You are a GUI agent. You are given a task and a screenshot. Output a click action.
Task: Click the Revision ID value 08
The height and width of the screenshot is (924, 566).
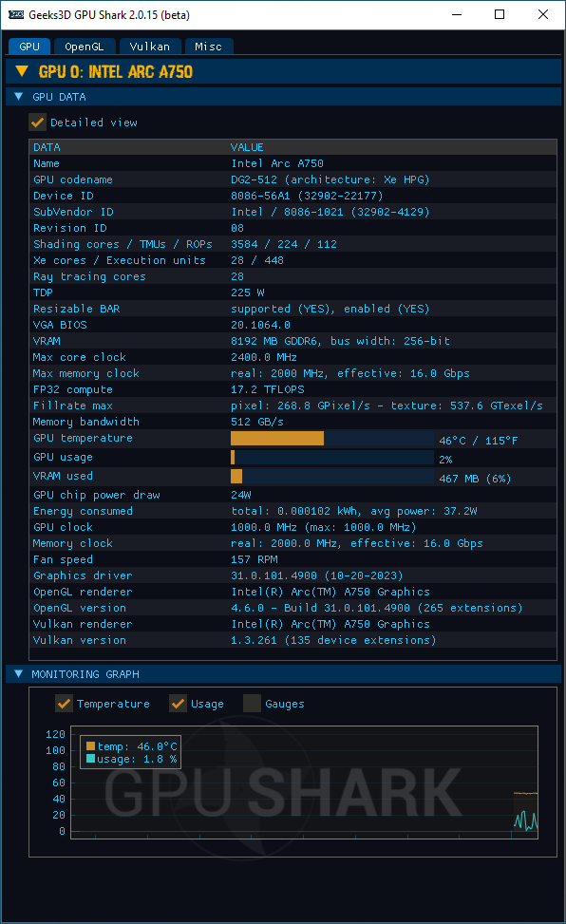(x=237, y=228)
